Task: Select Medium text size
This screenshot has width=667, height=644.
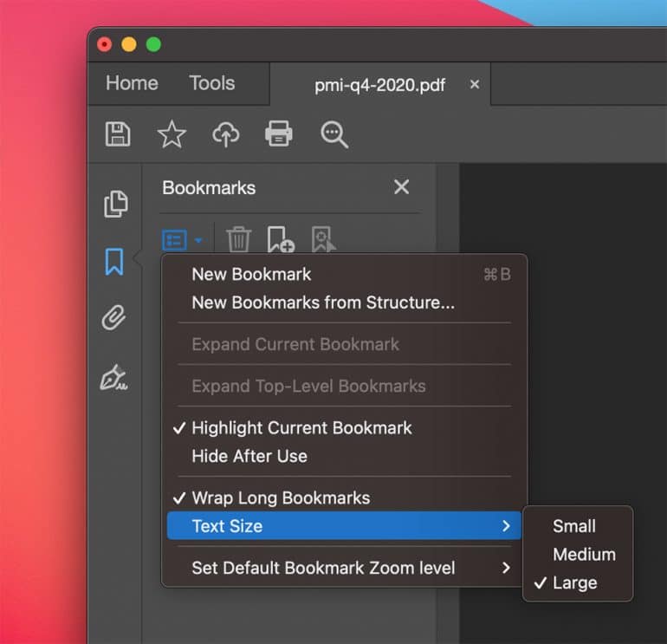Action: click(x=578, y=554)
